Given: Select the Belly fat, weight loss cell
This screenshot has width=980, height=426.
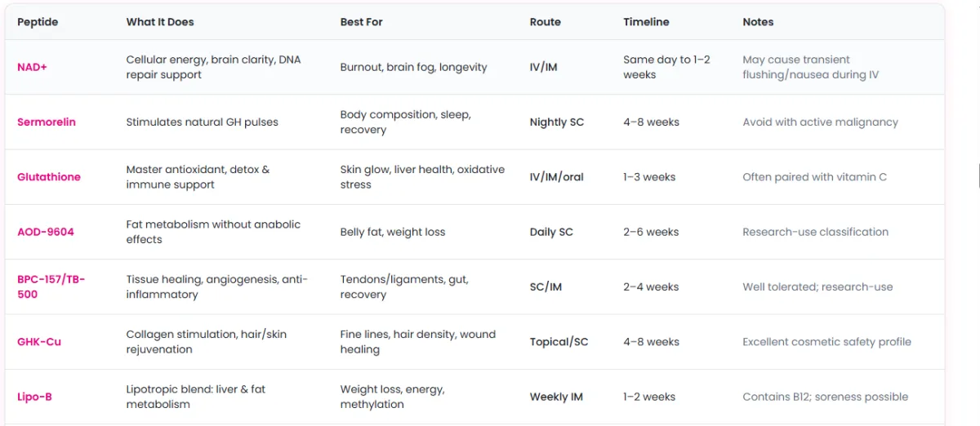Looking at the screenshot, I should pos(393,232).
